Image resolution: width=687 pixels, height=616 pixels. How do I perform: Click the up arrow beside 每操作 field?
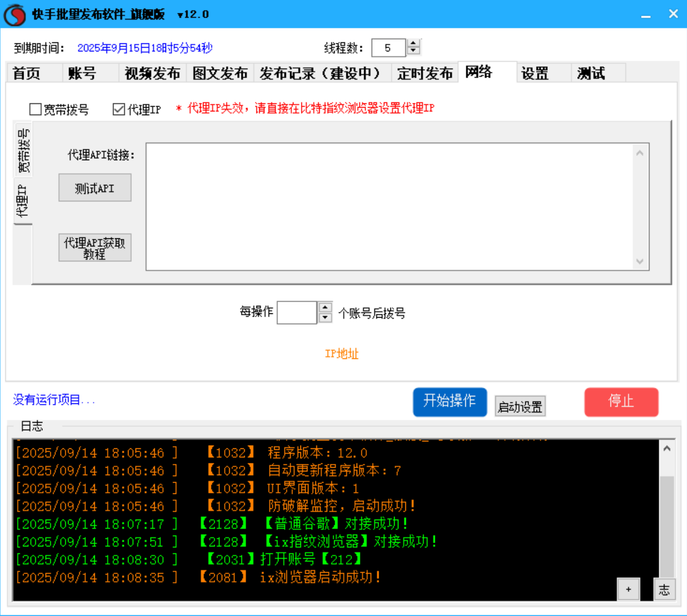tap(324, 307)
